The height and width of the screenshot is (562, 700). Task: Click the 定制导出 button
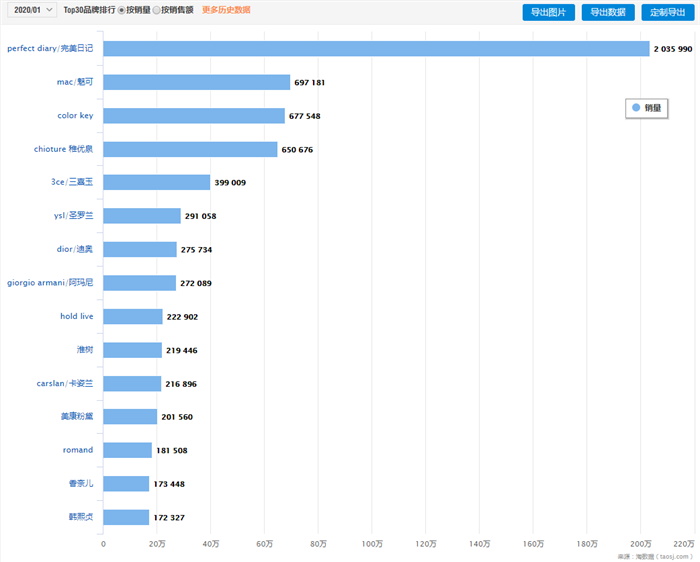pyautogui.click(x=668, y=12)
